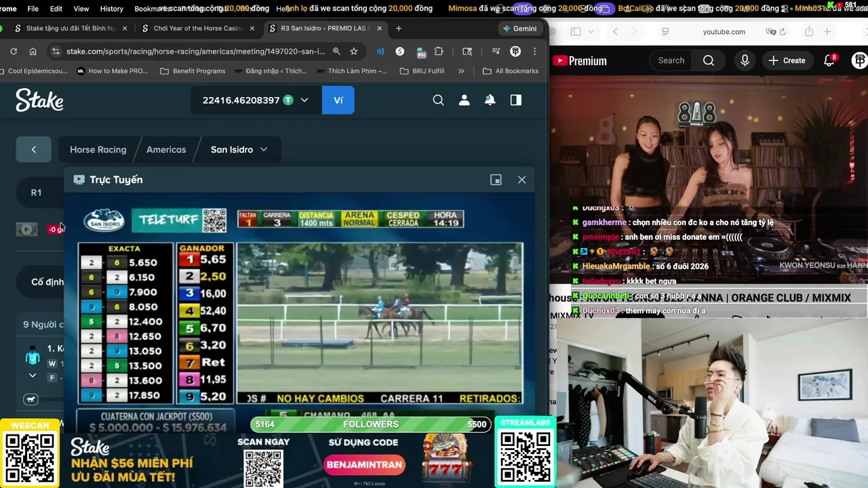Click YouTube Premium logo
The image size is (868, 488).
(580, 60)
